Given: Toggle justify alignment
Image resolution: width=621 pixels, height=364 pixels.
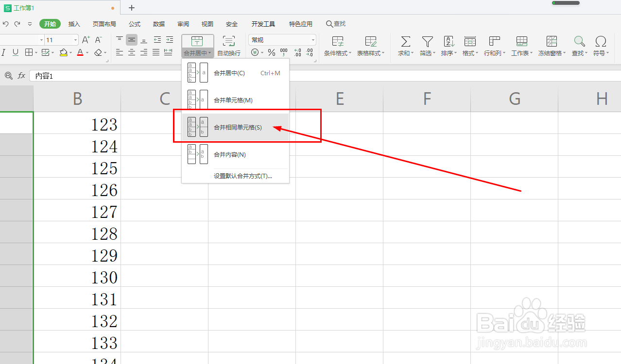Looking at the screenshot, I should pyautogui.click(x=156, y=52).
